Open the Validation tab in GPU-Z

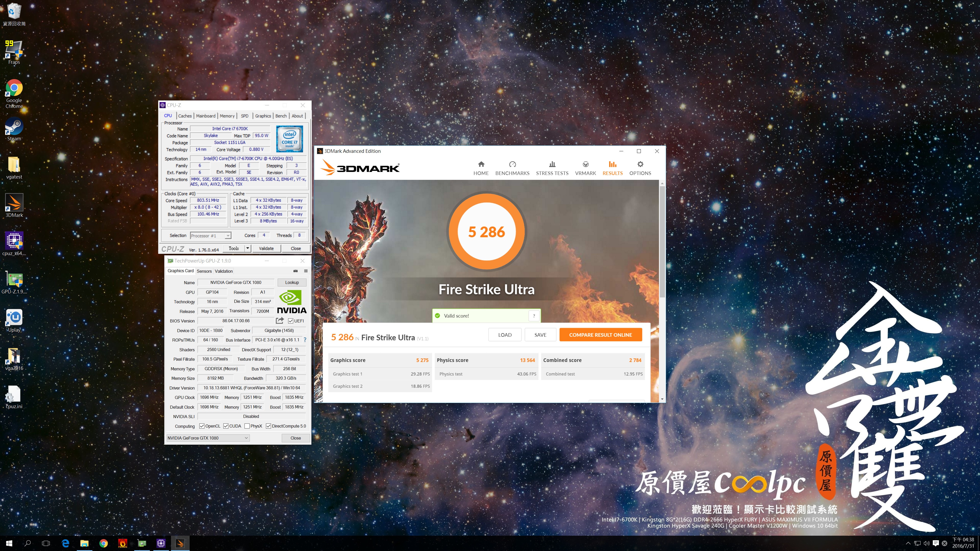coord(224,271)
